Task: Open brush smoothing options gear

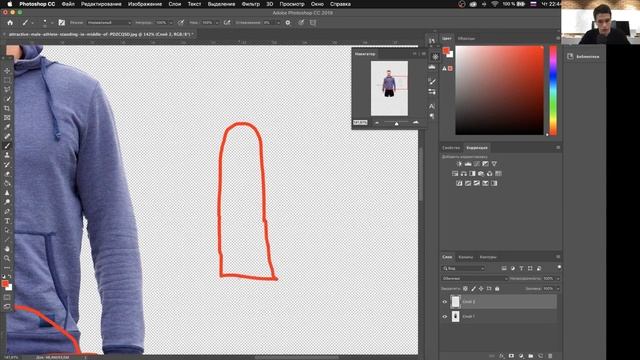Action: 288,22
